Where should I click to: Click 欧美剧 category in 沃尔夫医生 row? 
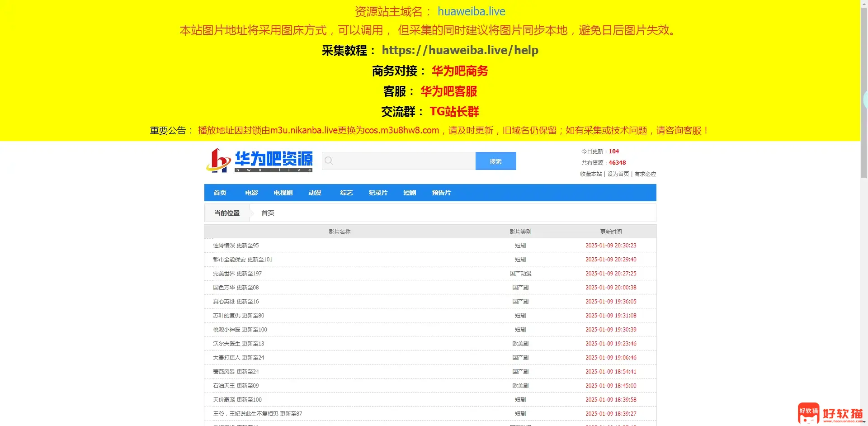(x=520, y=344)
